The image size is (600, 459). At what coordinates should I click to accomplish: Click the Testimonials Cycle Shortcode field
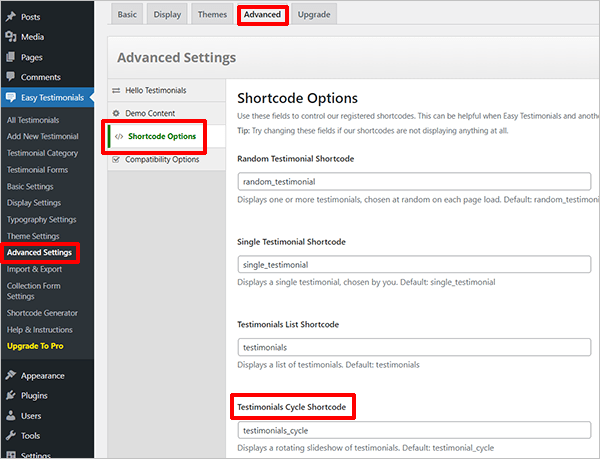point(414,430)
